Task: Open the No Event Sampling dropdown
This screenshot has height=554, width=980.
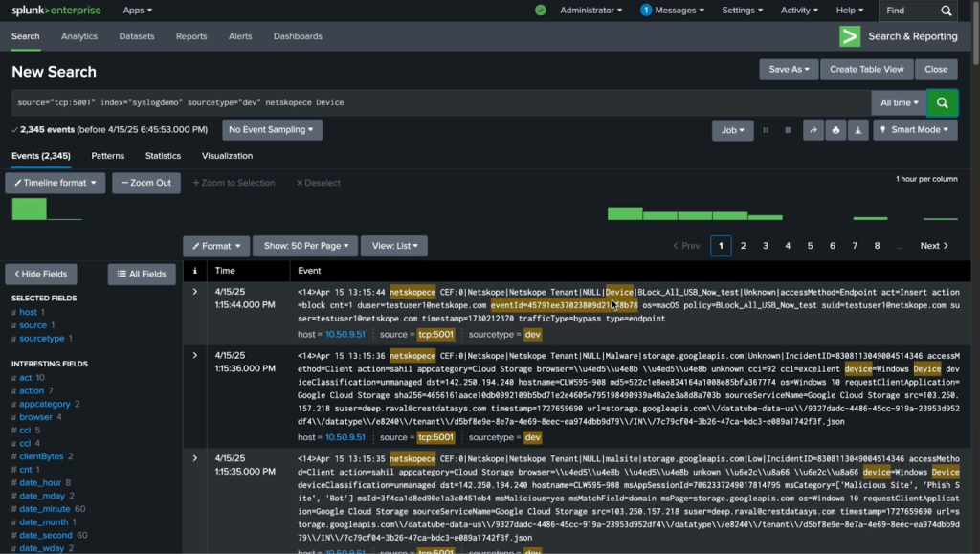Action: click(272, 130)
